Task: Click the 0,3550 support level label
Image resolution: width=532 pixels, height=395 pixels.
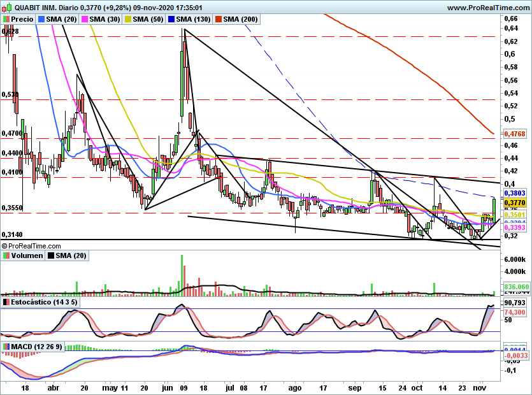Action: point(12,208)
